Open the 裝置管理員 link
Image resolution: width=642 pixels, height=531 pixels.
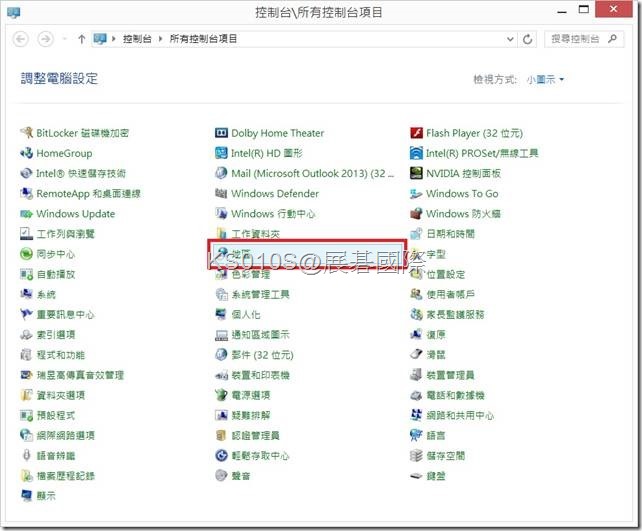coord(450,375)
